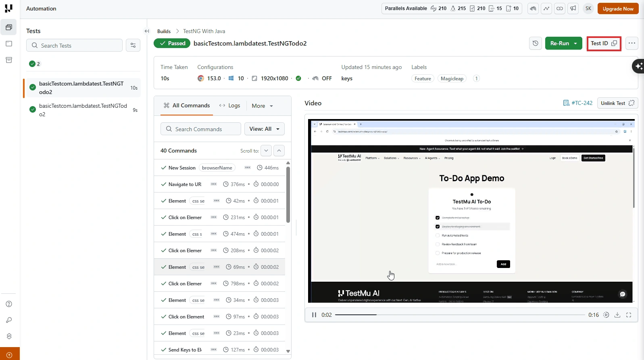Viewport: 644px width, 360px height.
Task: Seek on the video progress bar
Action: click(460, 315)
